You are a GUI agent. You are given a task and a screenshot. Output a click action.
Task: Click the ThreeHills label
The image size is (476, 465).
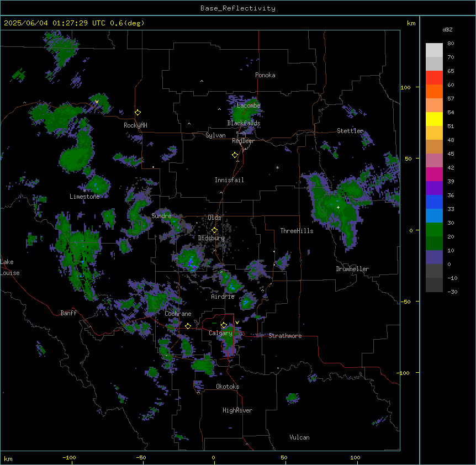[297, 231]
